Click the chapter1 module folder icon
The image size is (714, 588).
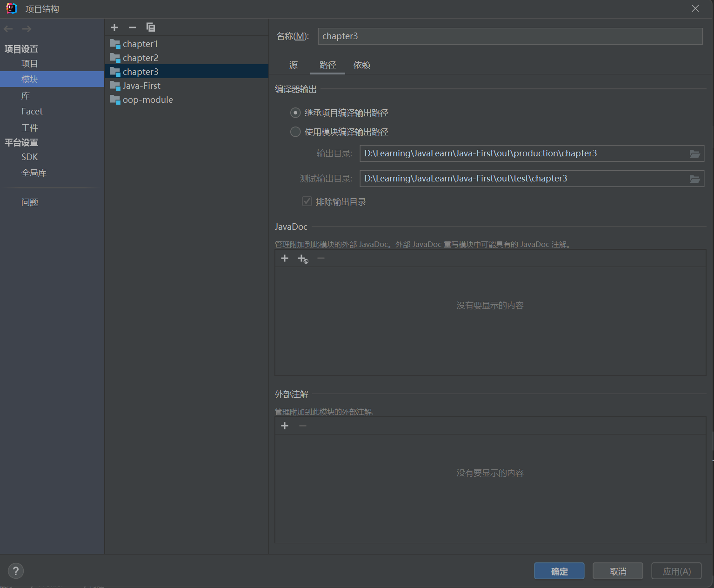click(x=115, y=44)
